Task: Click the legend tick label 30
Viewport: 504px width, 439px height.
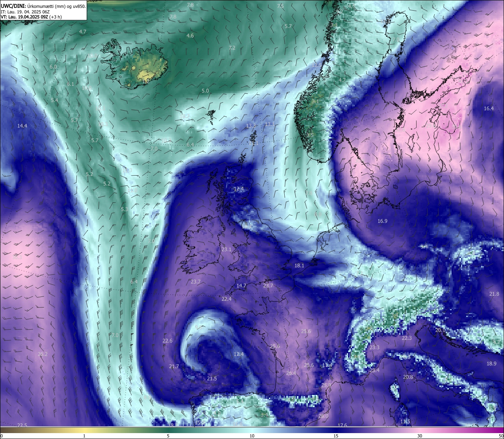Action: click(420, 436)
